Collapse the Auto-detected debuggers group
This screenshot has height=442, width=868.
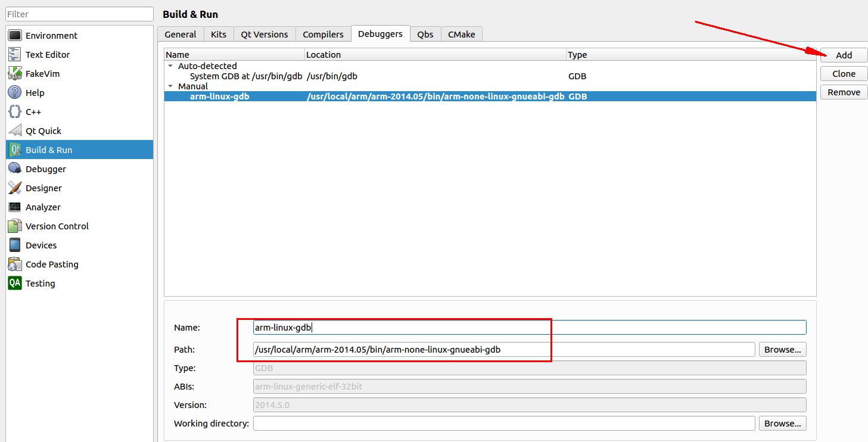171,66
